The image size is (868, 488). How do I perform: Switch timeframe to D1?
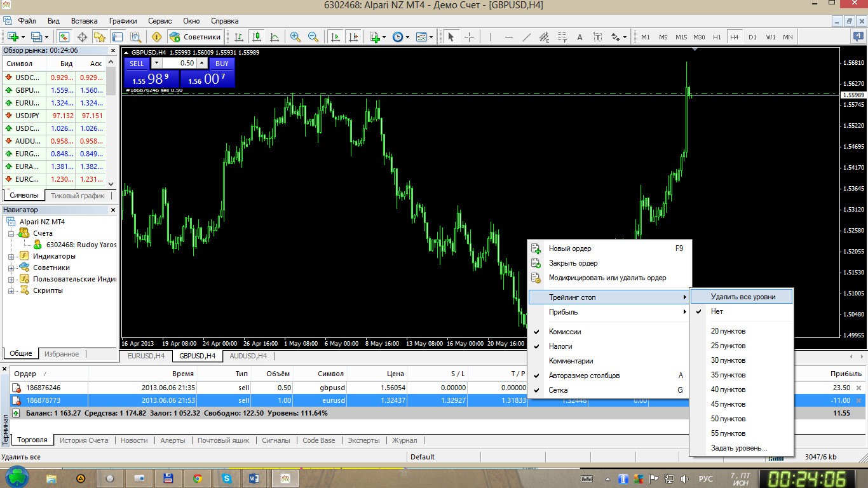[752, 37]
